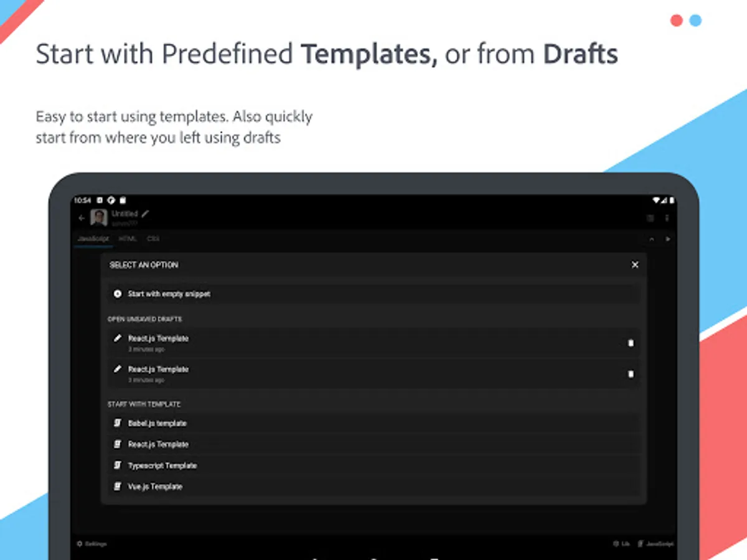This screenshot has width=747, height=560.
Task: Click the user profile avatar thumbnail
Action: click(x=99, y=218)
